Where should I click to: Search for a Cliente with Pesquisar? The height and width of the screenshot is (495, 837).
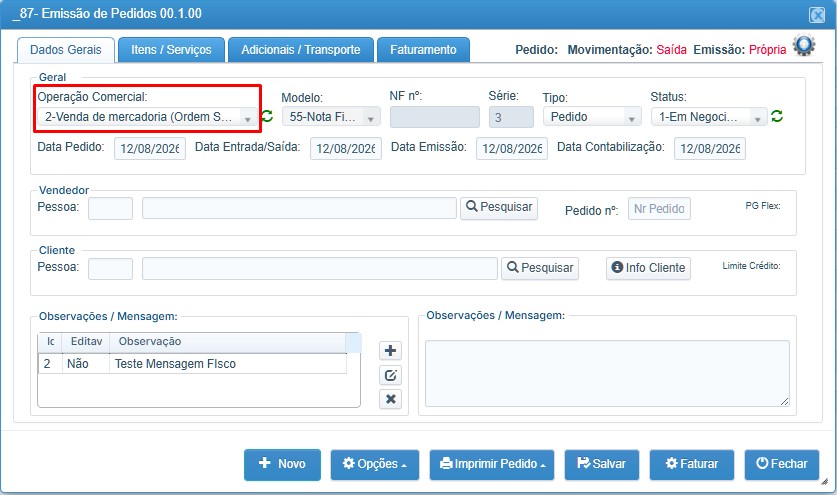[x=540, y=268]
